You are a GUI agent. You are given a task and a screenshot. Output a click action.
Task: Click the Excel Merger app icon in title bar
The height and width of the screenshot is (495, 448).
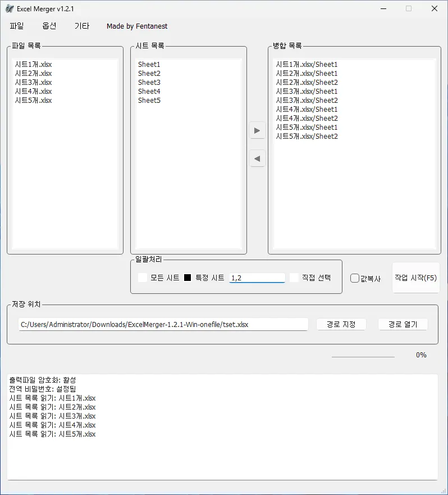[x=10, y=9]
